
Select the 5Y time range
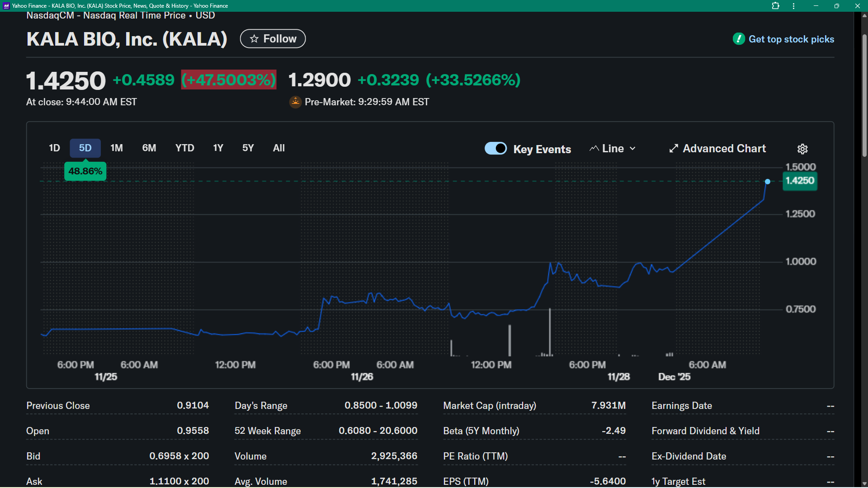(x=248, y=148)
